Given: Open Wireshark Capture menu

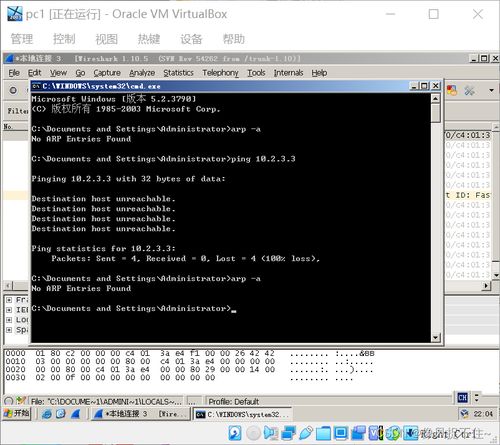Looking at the screenshot, I should (x=107, y=73).
